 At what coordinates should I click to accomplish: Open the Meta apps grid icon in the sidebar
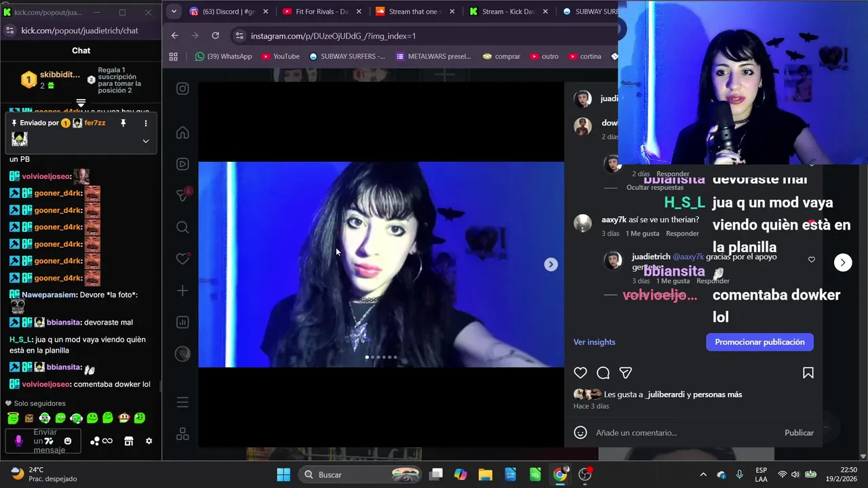182,434
